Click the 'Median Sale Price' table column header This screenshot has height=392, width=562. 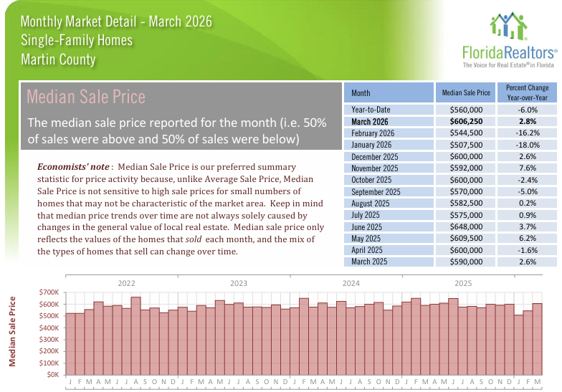coord(466,93)
